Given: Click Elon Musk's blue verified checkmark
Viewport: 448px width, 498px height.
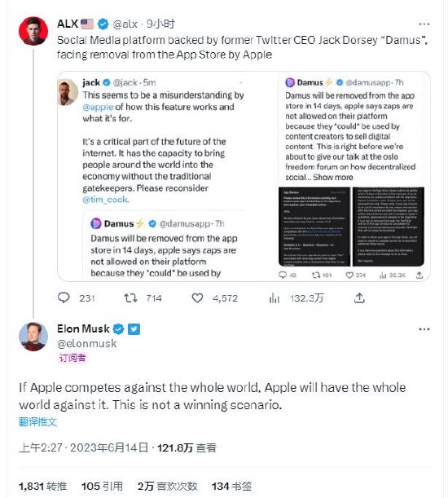Looking at the screenshot, I should [118, 329].
